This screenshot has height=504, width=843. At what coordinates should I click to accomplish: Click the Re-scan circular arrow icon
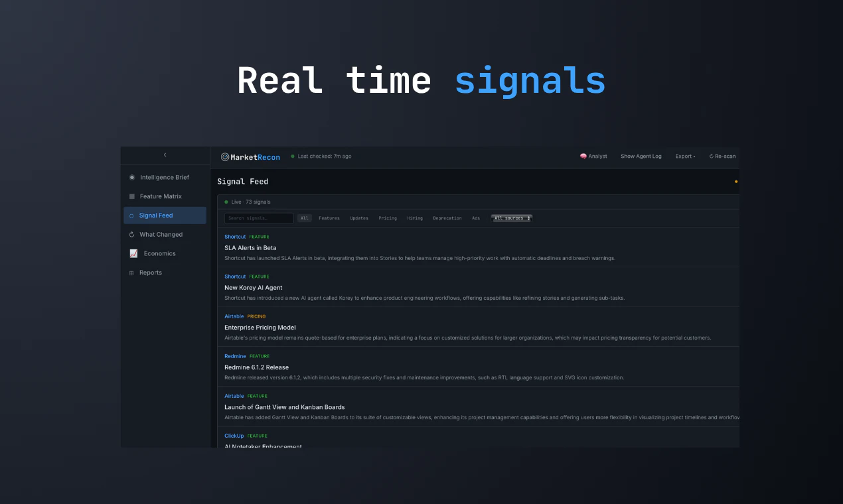click(x=711, y=157)
